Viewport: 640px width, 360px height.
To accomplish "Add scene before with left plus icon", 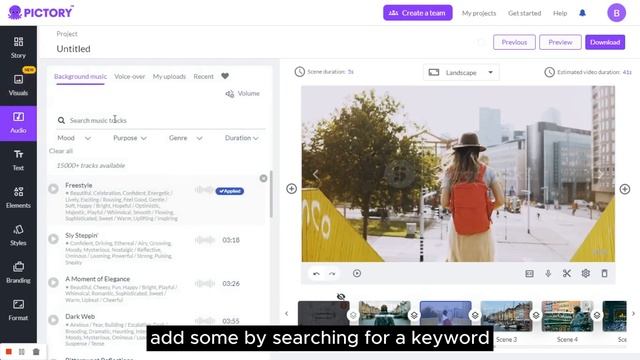I will tap(291, 189).
